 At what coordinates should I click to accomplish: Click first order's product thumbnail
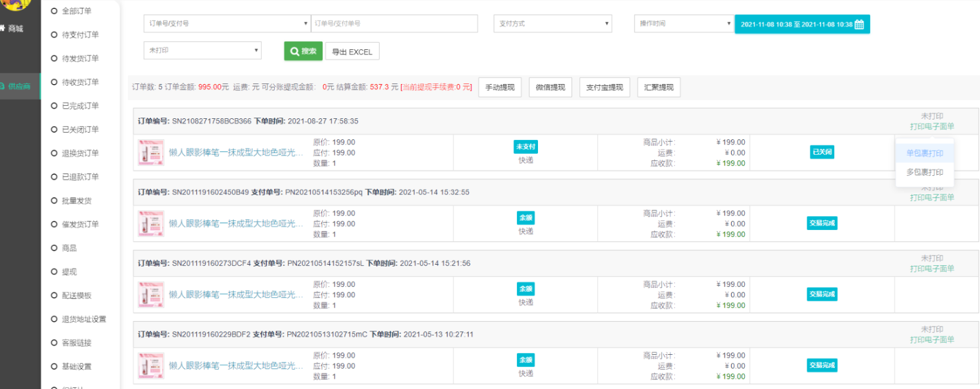[151, 152]
